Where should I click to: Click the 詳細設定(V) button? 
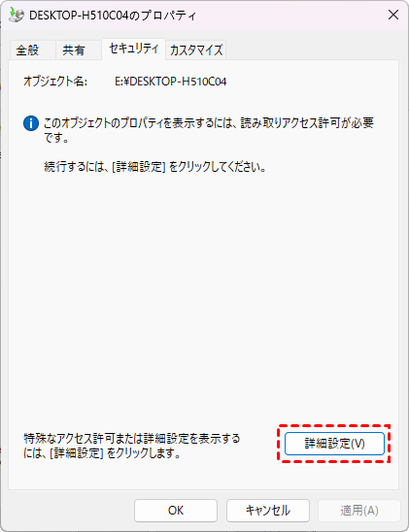(334, 444)
